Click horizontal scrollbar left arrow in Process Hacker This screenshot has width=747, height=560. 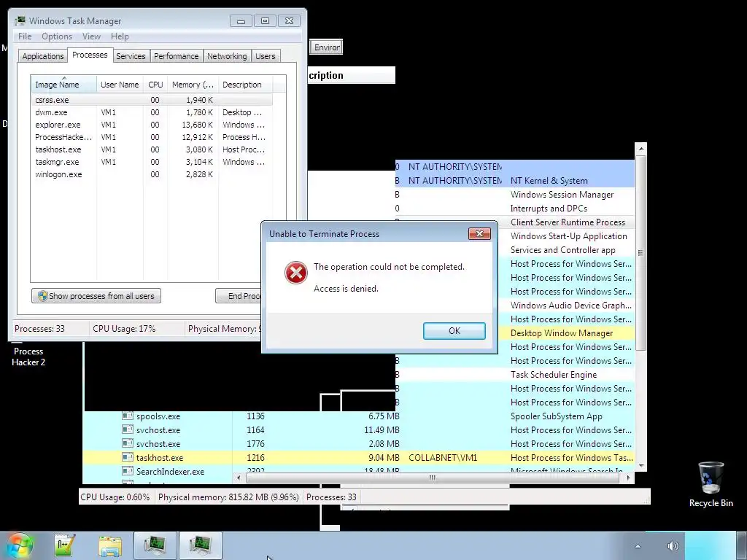click(x=239, y=478)
